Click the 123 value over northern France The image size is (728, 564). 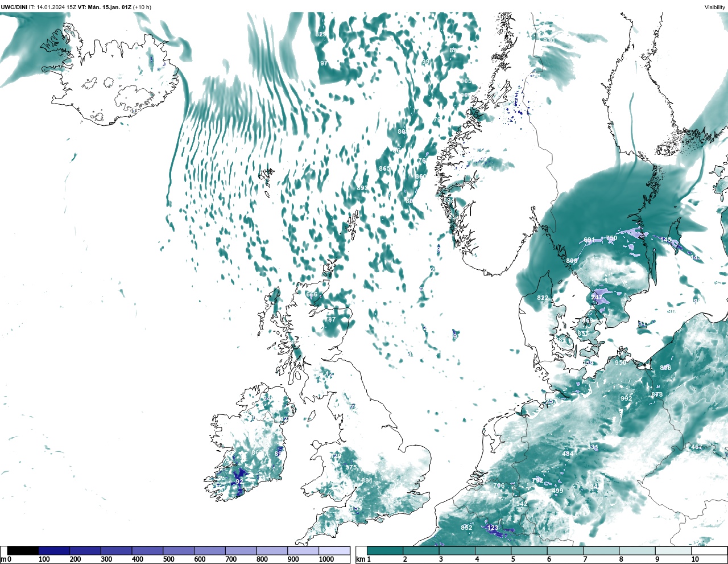(x=493, y=528)
